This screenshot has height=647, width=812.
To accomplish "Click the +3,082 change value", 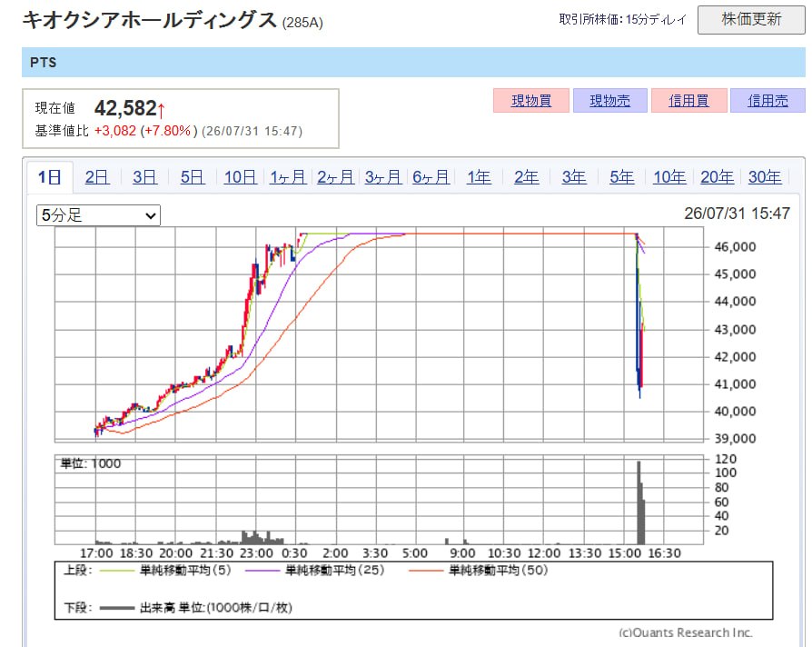I will click(x=115, y=131).
